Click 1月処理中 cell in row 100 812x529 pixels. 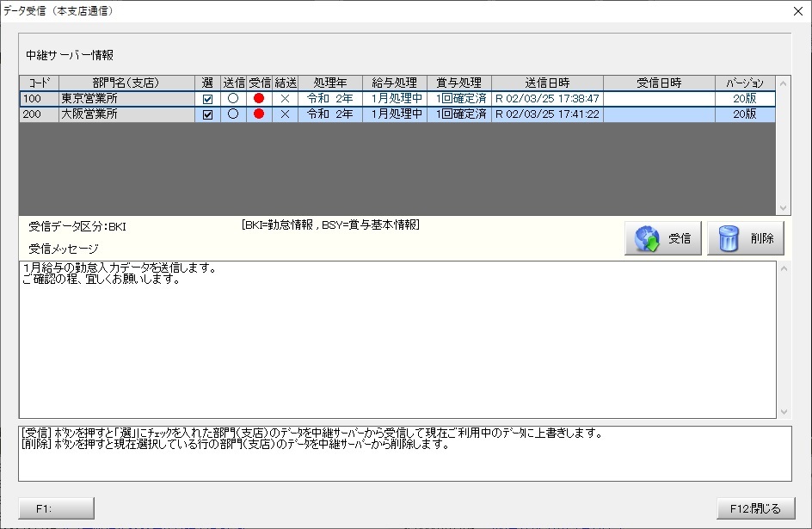(x=395, y=98)
